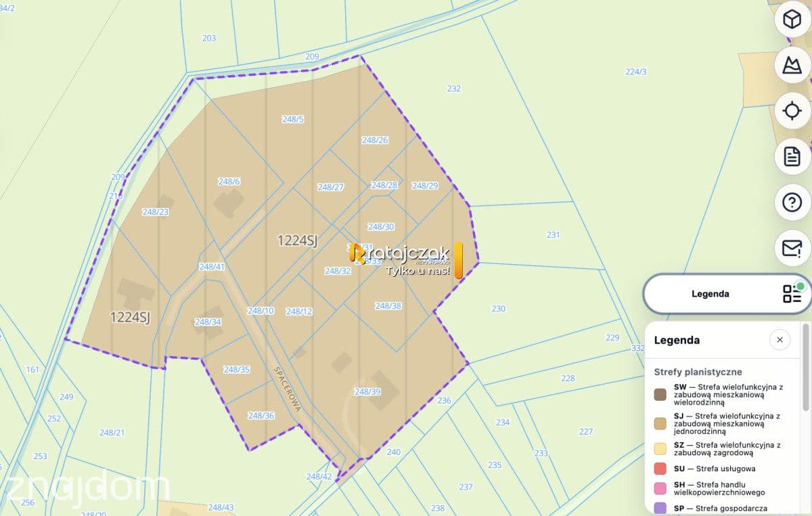Viewport: 812px width, 516px height.
Task: Click the envelope contact icon
Action: pyautogui.click(x=792, y=248)
